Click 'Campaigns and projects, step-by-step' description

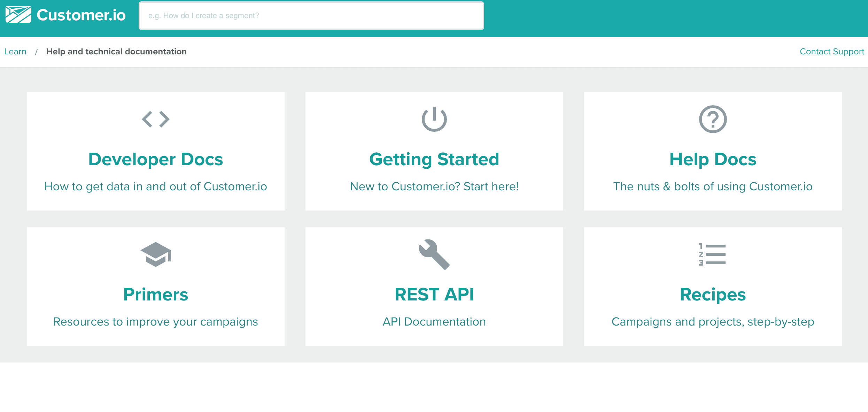coord(713,322)
